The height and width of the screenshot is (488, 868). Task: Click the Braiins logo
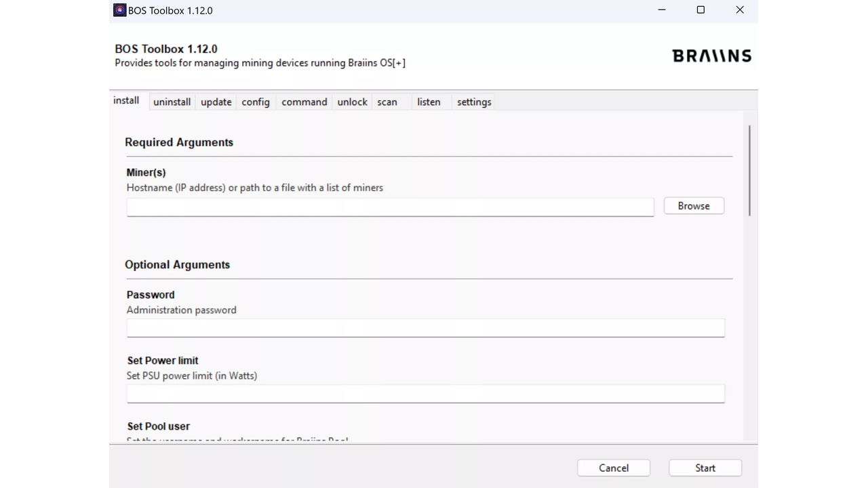(712, 56)
